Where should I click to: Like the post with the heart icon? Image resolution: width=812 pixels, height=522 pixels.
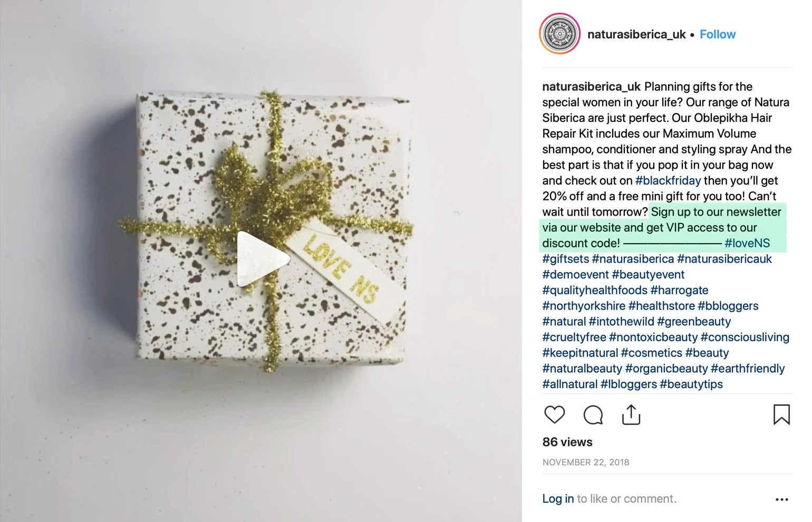click(554, 415)
